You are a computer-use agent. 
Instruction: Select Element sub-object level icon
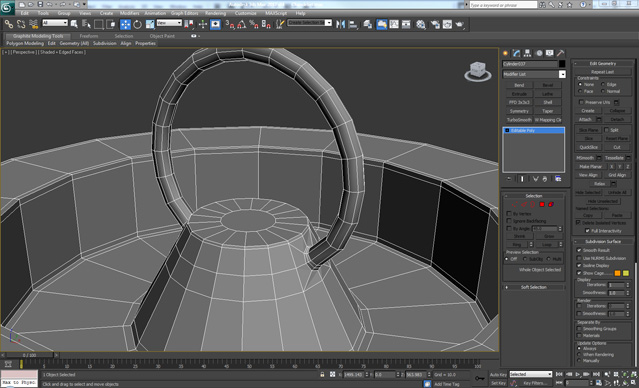point(551,204)
